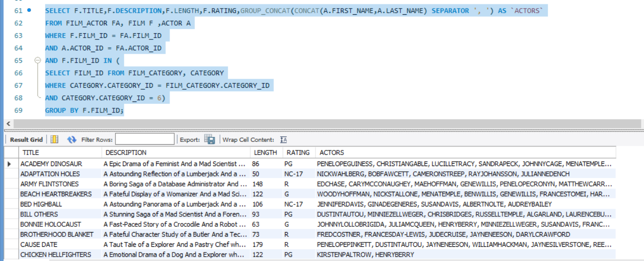The width and height of the screenshot is (644, 261).
Task: Select the CAUSE DATE title cell
Action: (59, 244)
